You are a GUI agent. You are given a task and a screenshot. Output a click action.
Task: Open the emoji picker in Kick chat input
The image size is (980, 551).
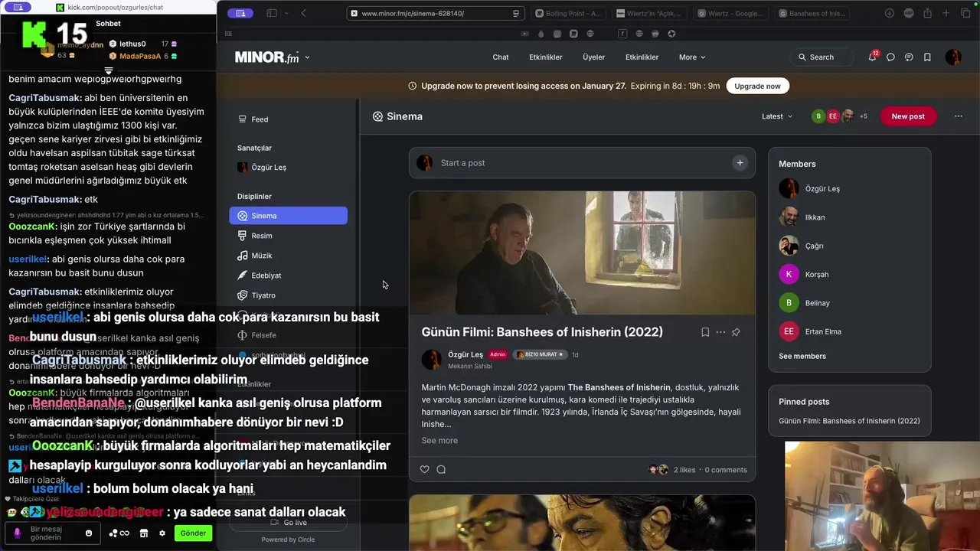89,533
